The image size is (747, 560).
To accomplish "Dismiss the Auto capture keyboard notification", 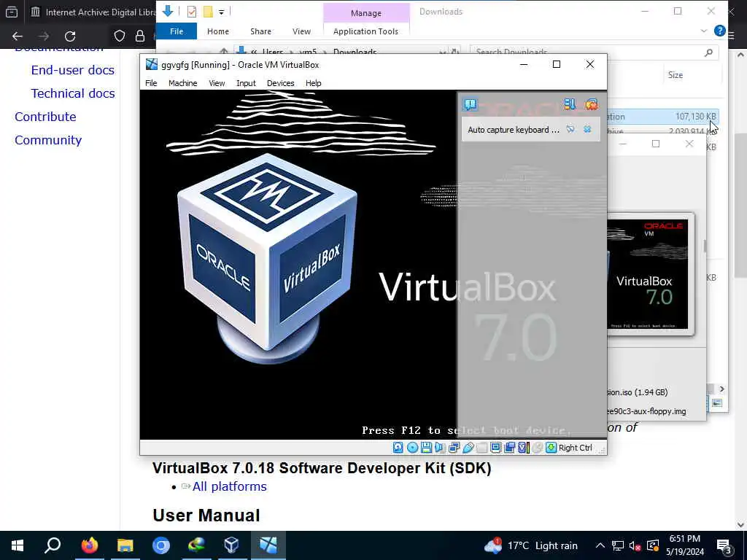I will [587, 129].
